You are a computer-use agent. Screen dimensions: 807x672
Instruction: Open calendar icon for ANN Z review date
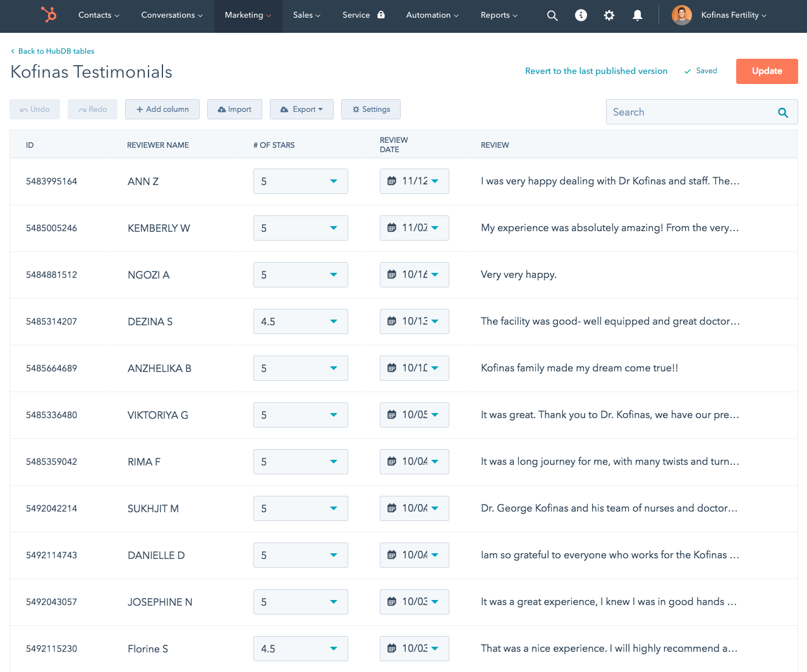[392, 181]
